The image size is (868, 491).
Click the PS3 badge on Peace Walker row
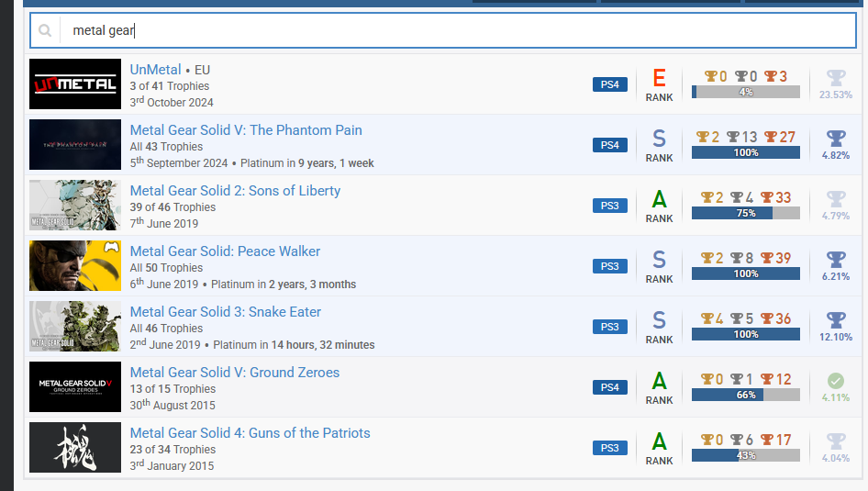tap(610, 266)
